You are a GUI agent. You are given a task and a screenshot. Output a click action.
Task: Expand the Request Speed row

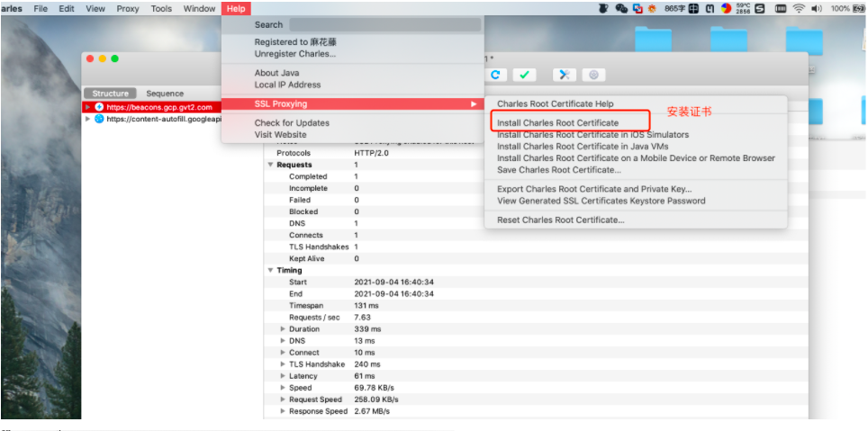pos(283,400)
